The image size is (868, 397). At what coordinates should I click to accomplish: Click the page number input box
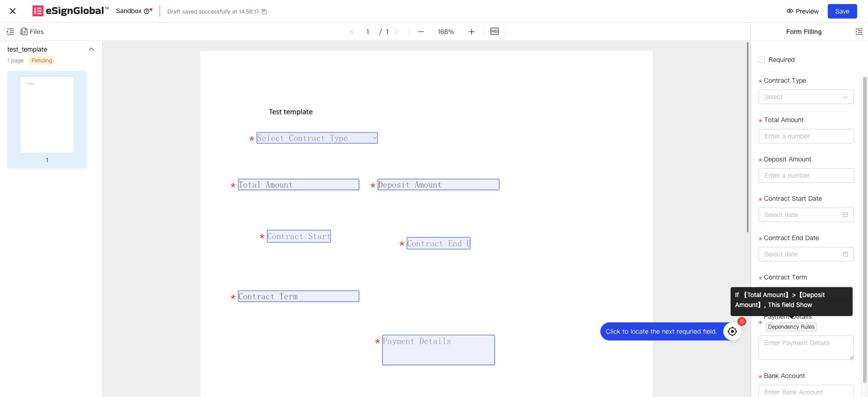click(368, 32)
